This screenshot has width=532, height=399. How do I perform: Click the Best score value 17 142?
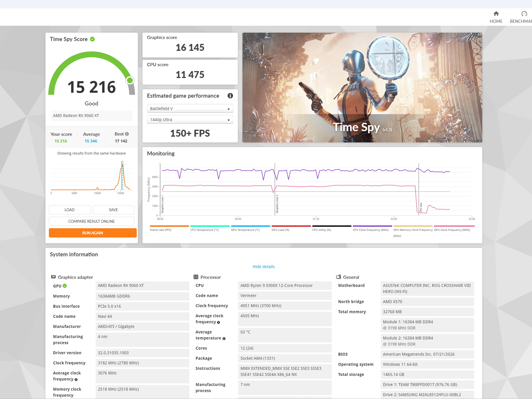[x=121, y=141]
